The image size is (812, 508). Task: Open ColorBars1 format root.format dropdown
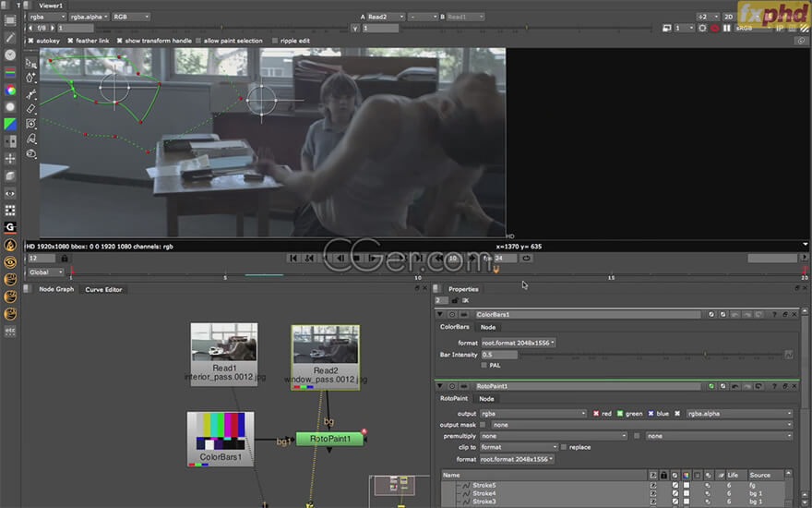click(518, 343)
